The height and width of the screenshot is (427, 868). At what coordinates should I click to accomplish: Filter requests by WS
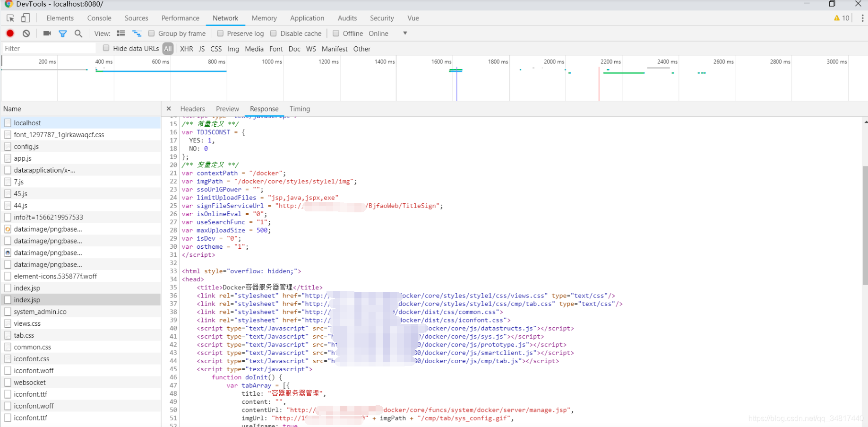pyautogui.click(x=311, y=49)
